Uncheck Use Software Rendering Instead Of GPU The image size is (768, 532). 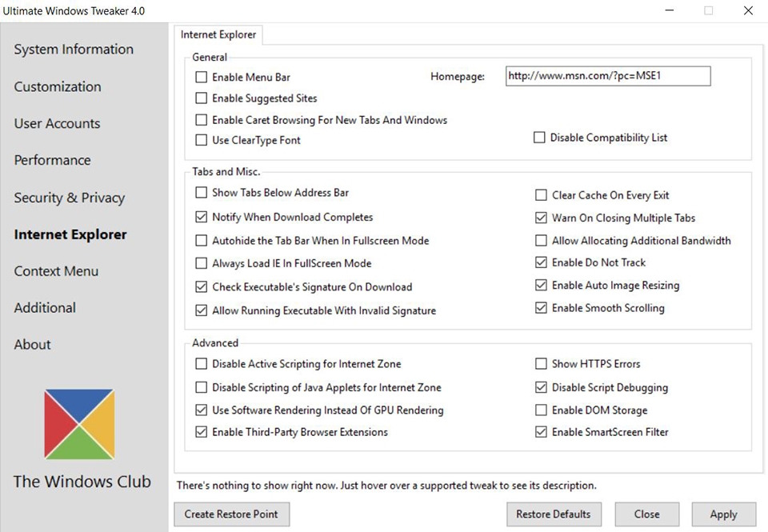tap(202, 410)
